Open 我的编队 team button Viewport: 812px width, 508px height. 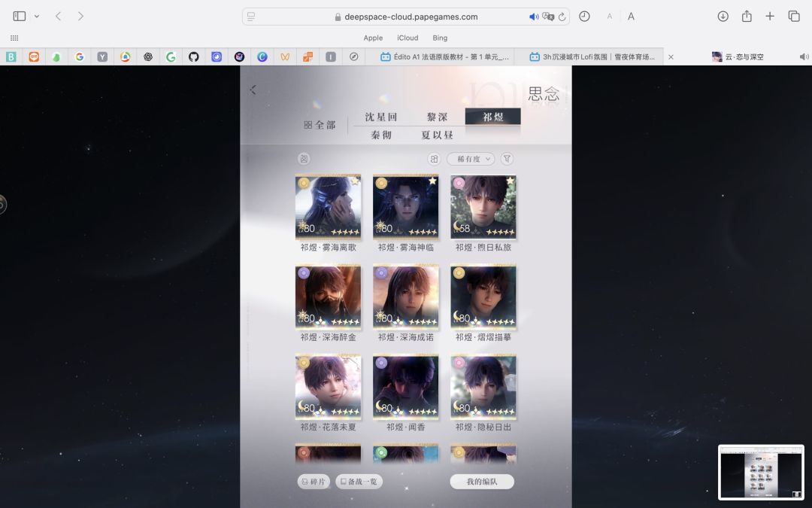click(x=482, y=482)
